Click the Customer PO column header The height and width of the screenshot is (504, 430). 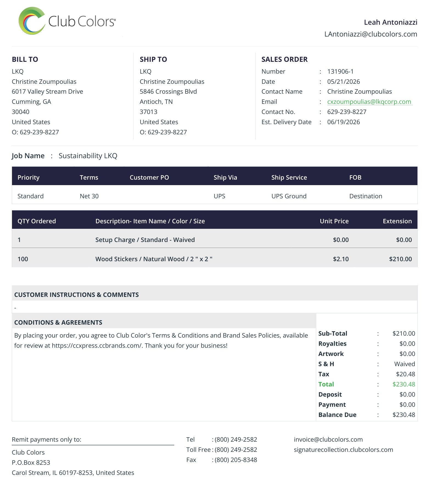(x=149, y=177)
